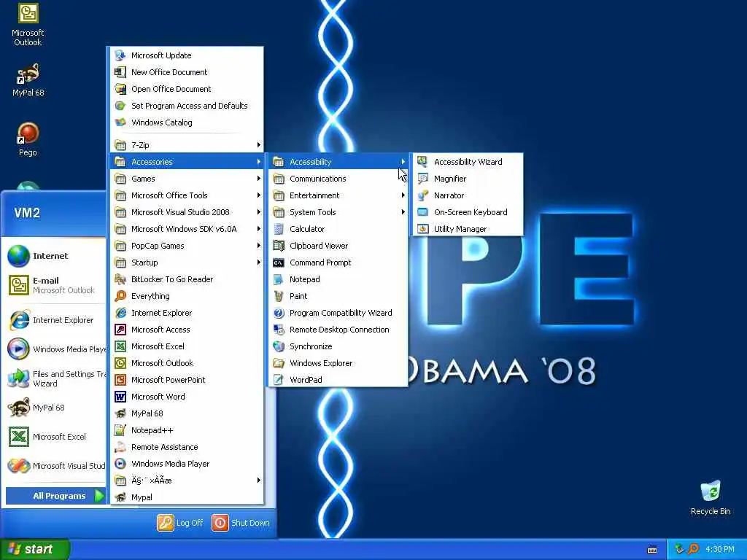Image resolution: width=747 pixels, height=560 pixels.
Task: Select Program Compatibility Wizard menu entry
Action: pyautogui.click(x=338, y=313)
